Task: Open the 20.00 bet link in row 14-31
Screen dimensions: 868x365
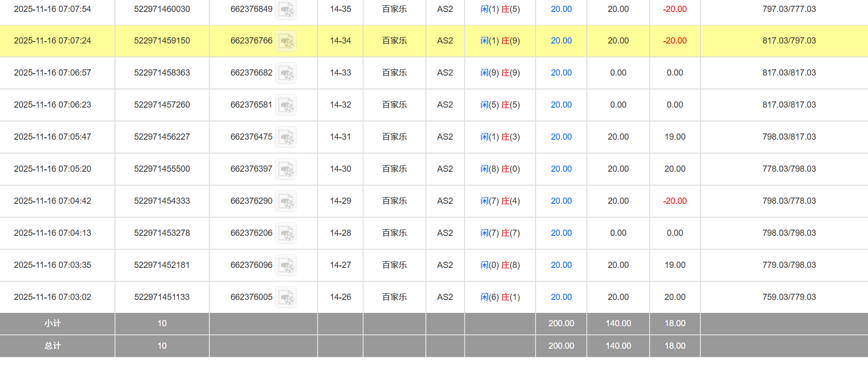Action: 561,137
